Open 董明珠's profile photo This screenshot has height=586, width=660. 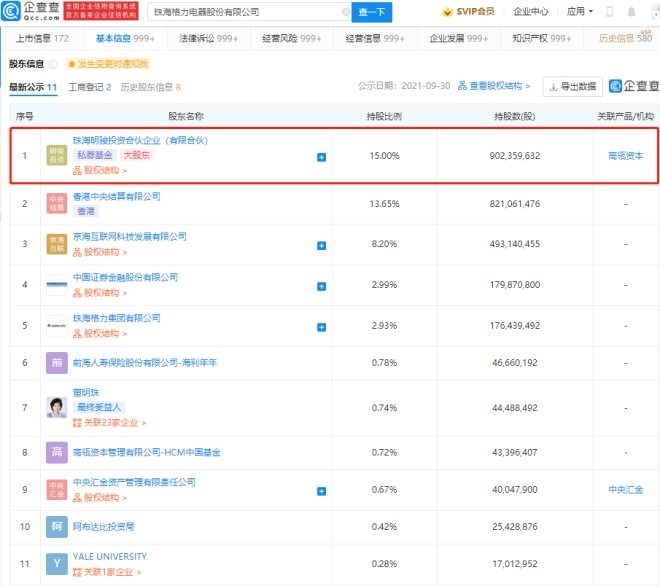click(58, 407)
